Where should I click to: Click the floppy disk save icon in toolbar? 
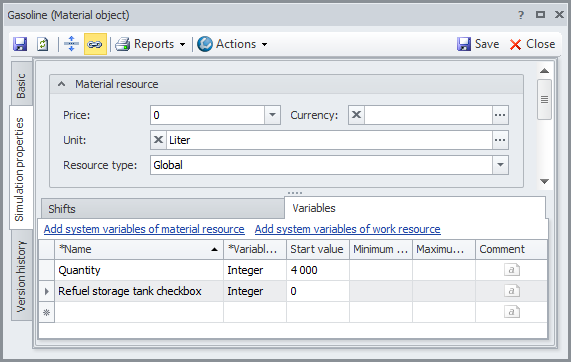click(x=20, y=44)
